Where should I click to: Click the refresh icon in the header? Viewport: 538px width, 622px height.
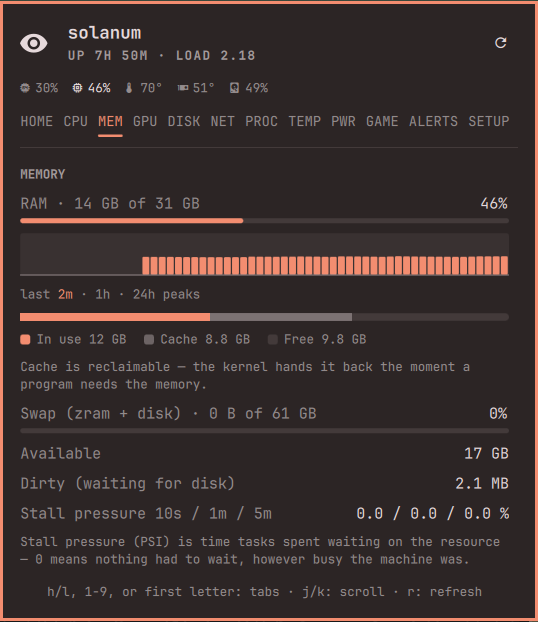[501, 43]
